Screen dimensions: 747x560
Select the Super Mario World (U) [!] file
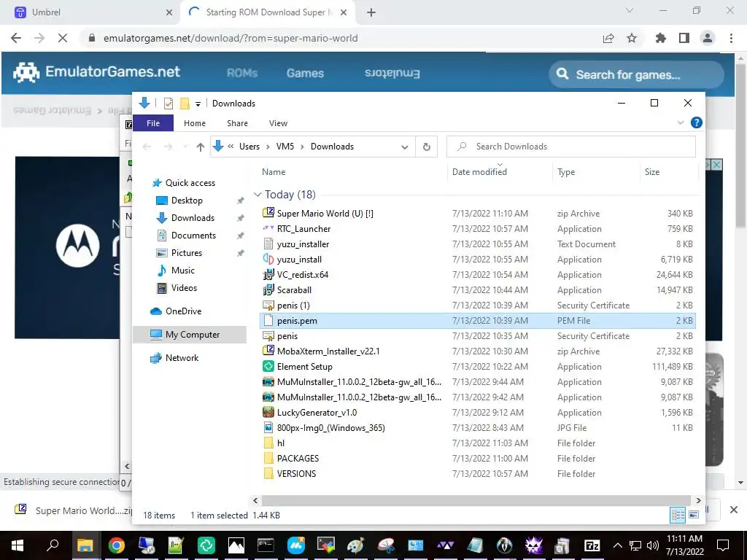pos(478,214)
